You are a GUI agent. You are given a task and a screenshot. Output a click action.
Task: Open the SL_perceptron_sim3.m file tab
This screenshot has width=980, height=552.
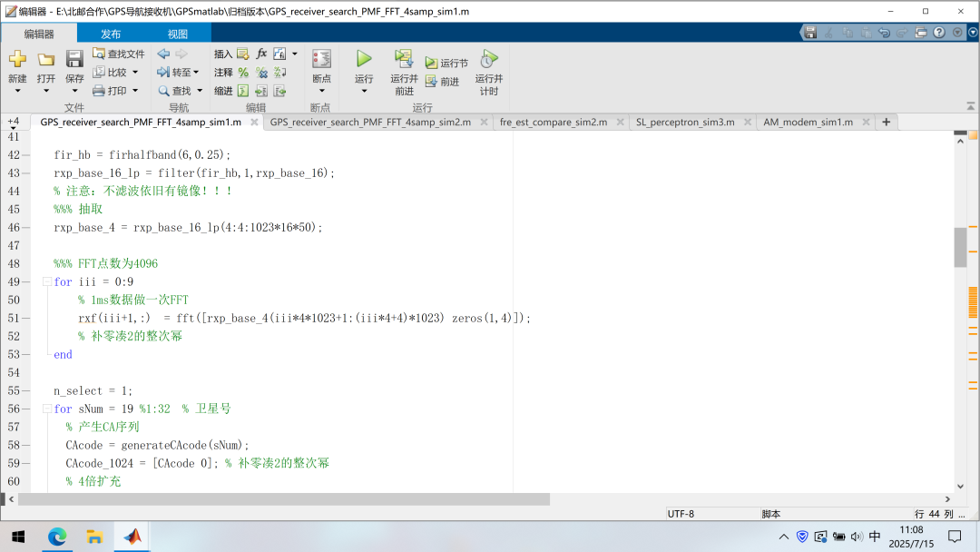point(685,122)
